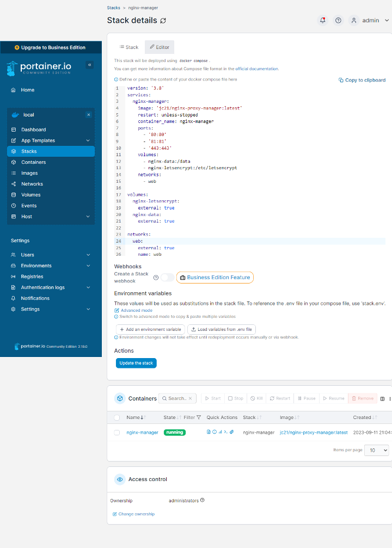Open the Items per page dropdown
This screenshot has height=548, width=392.
tap(377, 450)
